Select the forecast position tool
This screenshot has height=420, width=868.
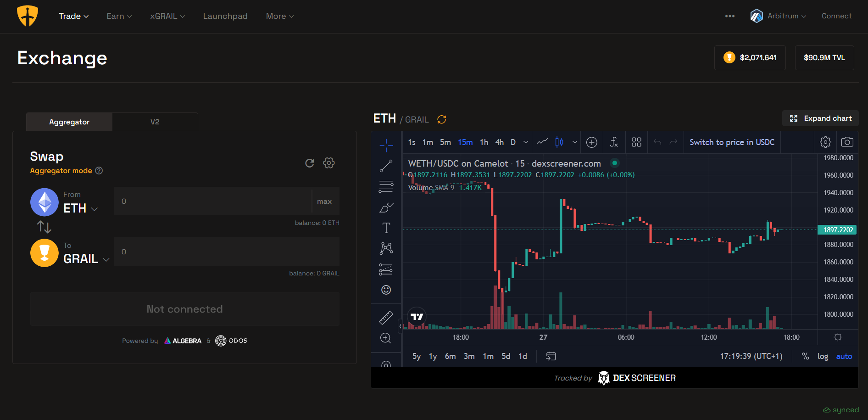tap(386, 269)
